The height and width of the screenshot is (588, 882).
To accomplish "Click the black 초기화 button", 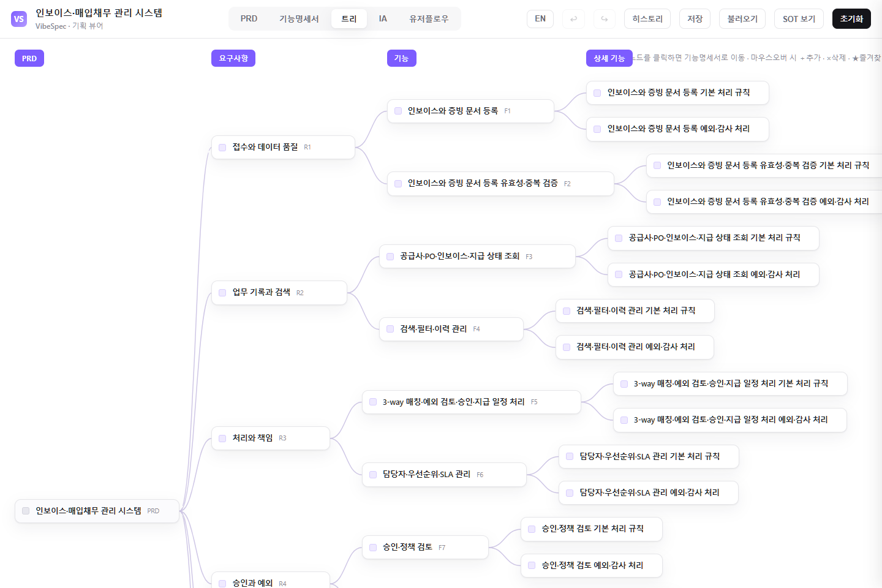I will coord(851,19).
